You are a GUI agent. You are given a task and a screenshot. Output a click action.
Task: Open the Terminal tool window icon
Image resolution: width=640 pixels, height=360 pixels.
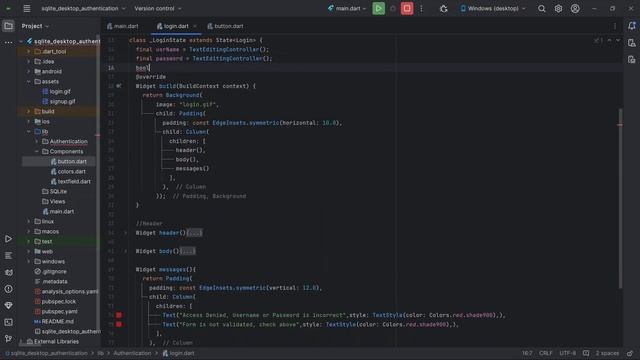[8, 322]
